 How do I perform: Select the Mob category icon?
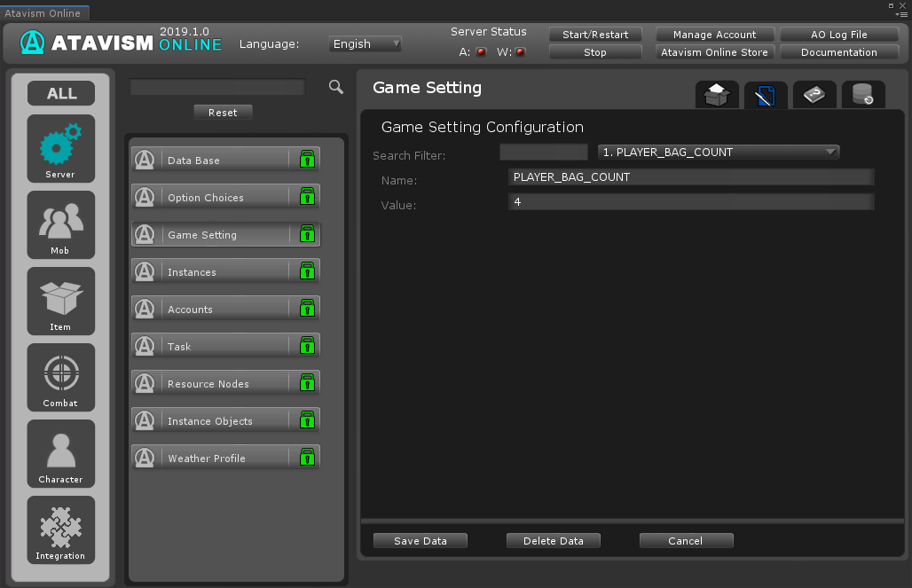60,224
